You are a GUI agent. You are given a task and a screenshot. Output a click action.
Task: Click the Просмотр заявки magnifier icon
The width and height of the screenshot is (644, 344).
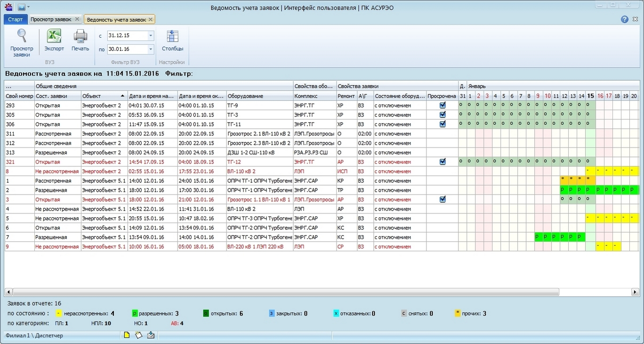[22, 36]
